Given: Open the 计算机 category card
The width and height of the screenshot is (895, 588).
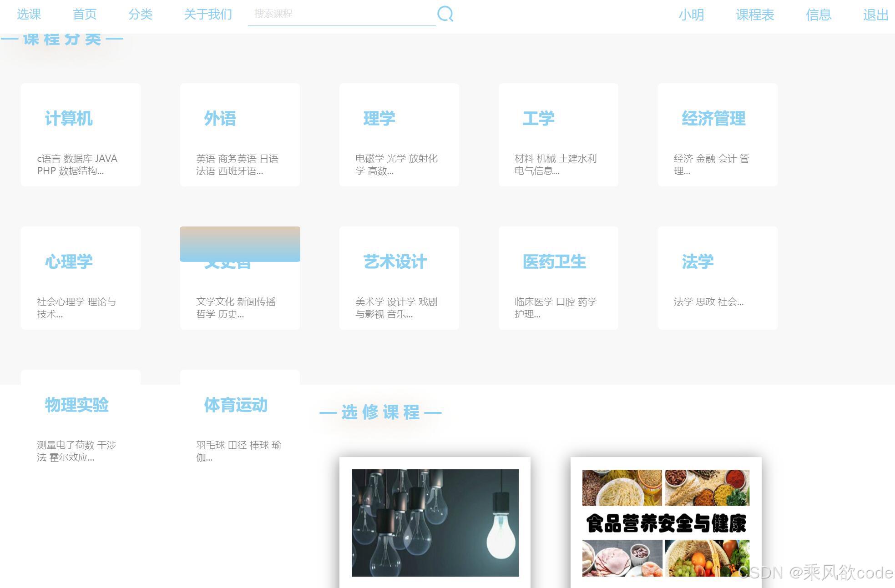Looking at the screenshot, I should [81, 134].
